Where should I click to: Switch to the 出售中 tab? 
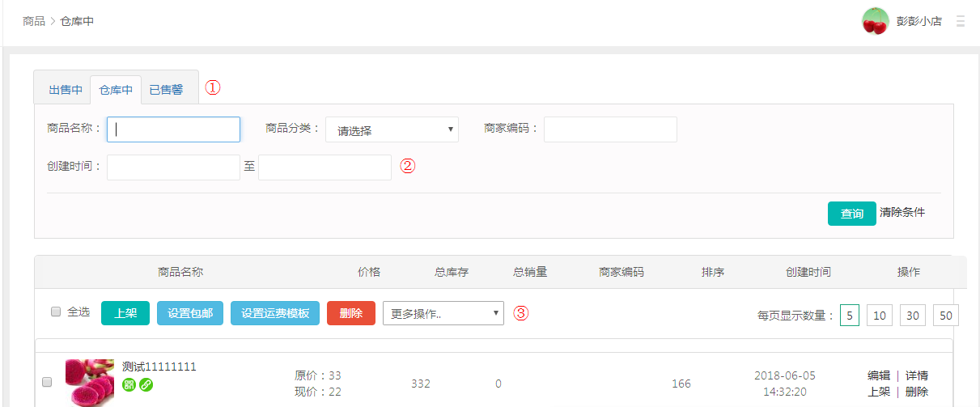pyautogui.click(x=66, y=90)
